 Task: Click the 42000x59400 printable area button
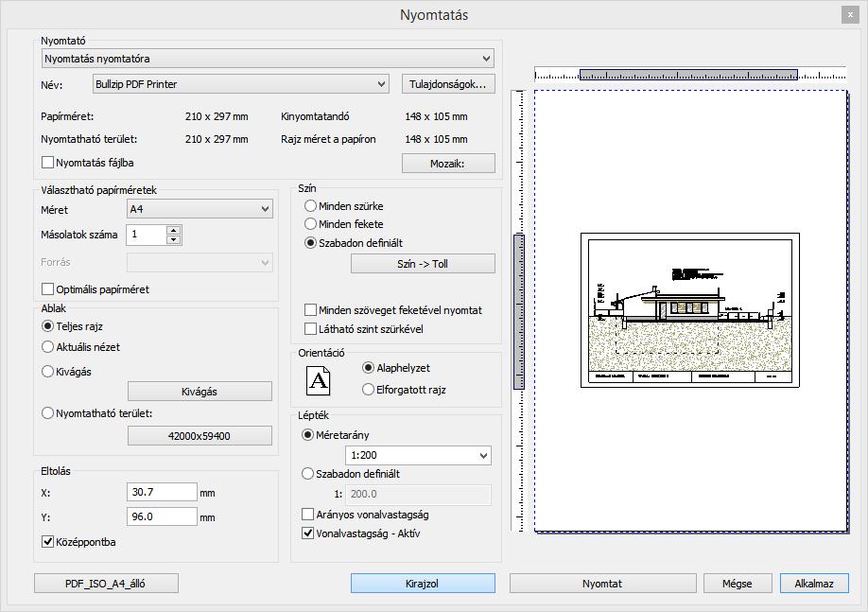[200, 436]
